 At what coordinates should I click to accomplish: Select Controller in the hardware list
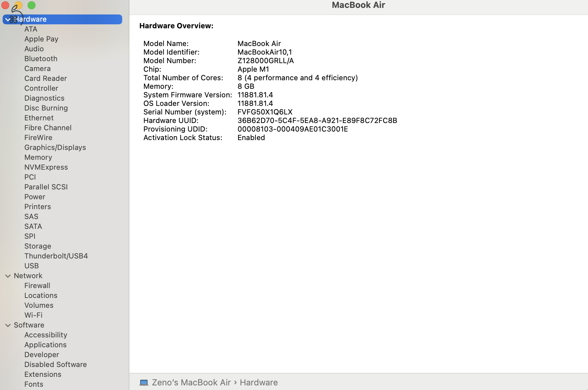[x=41, y=88]
